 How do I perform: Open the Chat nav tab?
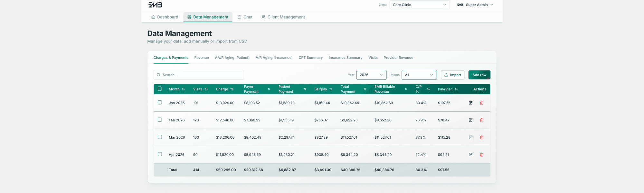pos(245,17)
